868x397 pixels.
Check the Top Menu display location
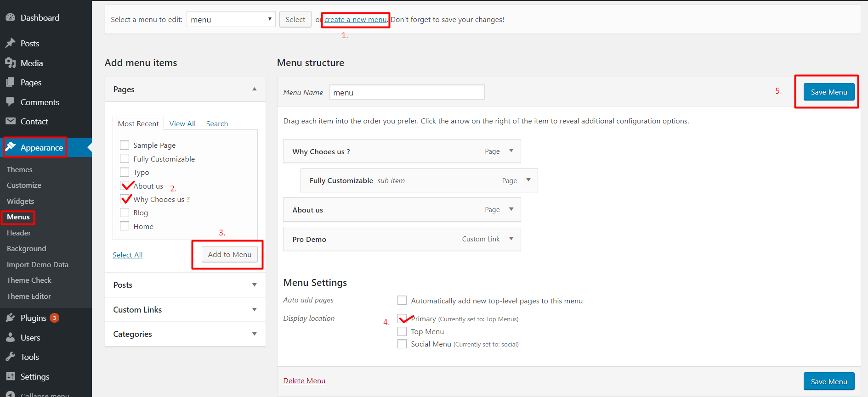402,331
